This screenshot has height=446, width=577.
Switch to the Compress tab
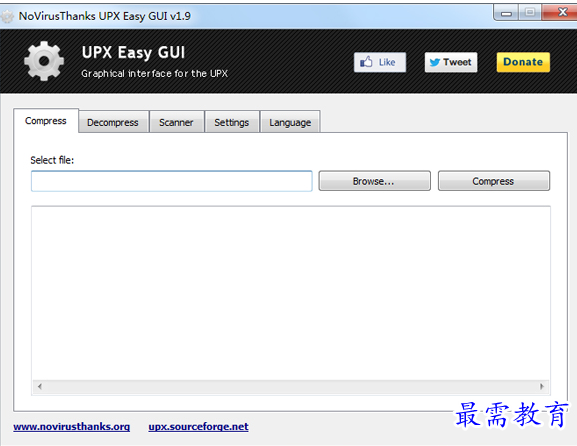[46, 121]
